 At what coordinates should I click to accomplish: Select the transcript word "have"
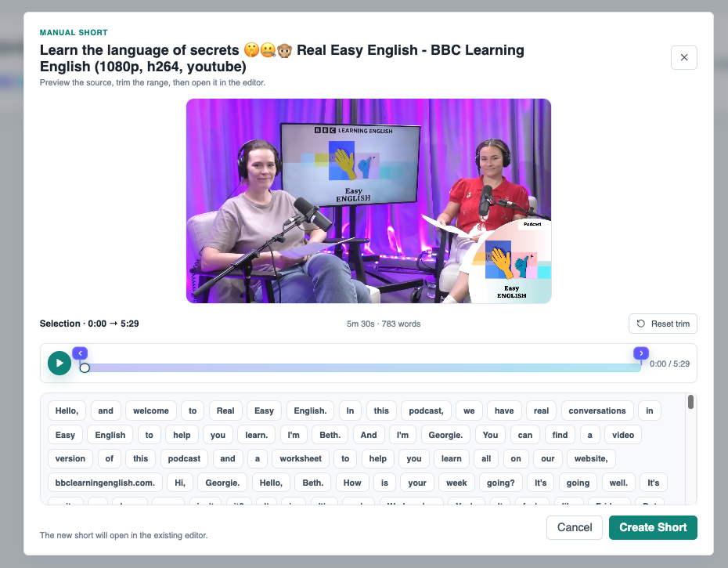click(x=504, y=411)
